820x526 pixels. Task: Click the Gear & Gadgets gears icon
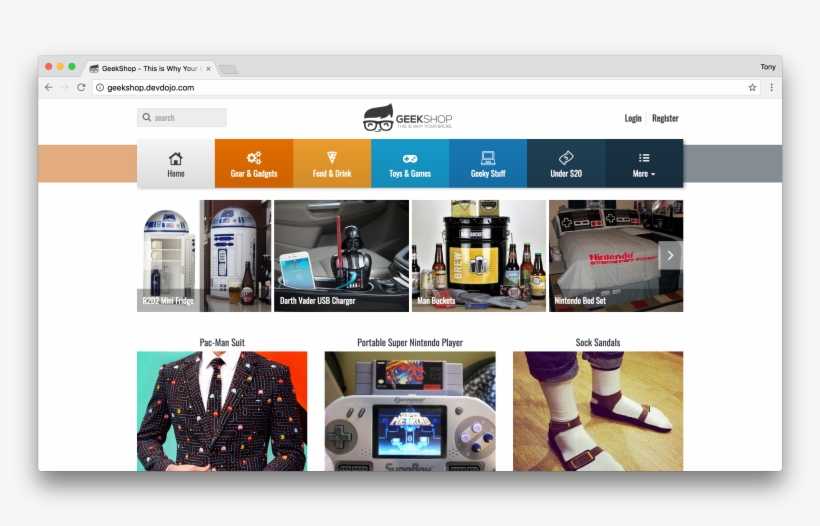click(x=254, y=157)
